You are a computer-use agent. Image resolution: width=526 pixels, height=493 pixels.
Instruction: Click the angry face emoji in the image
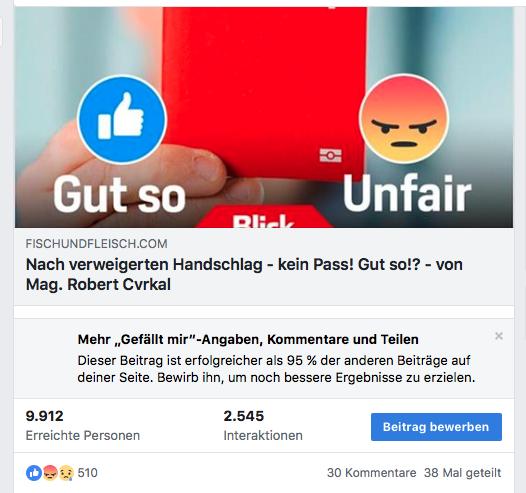pyautogui.click(x=404, y=119)
